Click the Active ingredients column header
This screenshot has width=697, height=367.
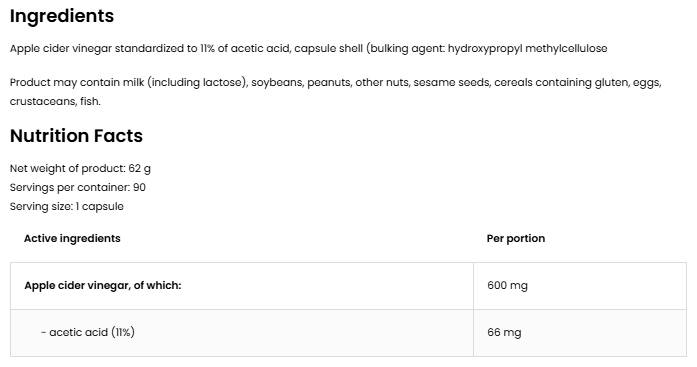tap(72, 239)
